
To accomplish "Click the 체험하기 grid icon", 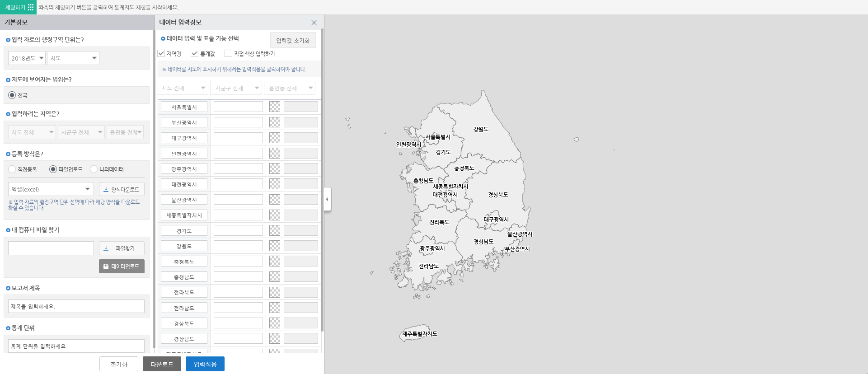I will [x=31, y=7].
